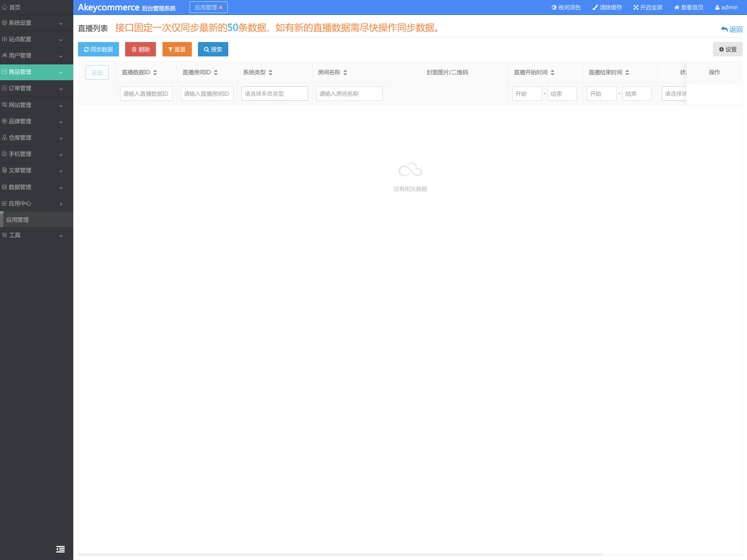Open the admin user menu

(x=726, y=7)
